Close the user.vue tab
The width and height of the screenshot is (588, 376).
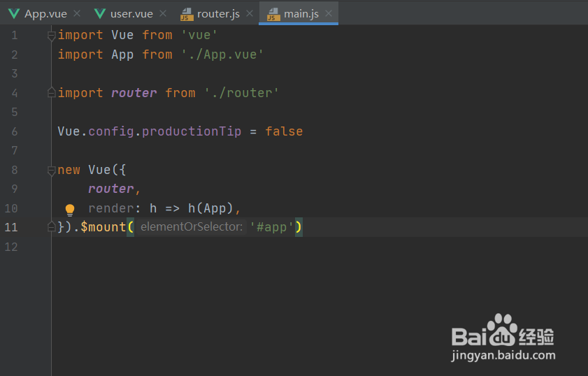[x=163, y=13]
